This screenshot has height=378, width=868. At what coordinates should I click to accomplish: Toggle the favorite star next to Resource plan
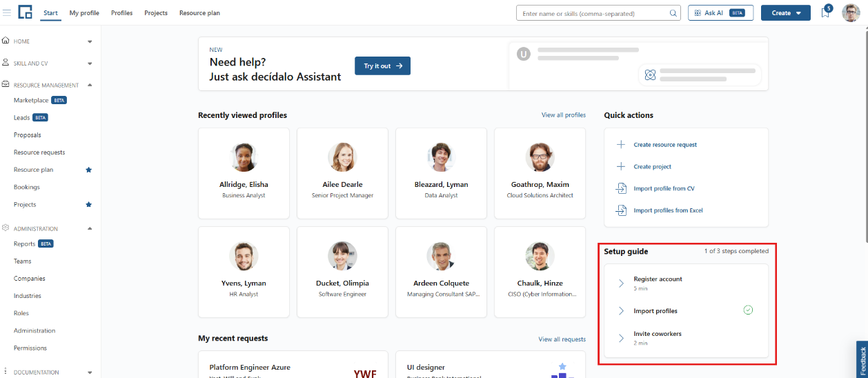pos(88,170)
